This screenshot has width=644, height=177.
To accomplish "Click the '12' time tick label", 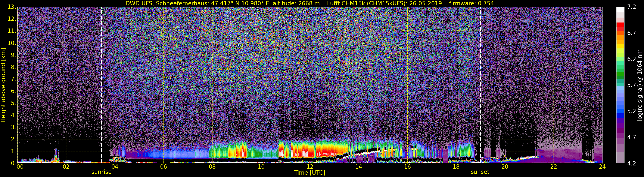I will point(310,167).
